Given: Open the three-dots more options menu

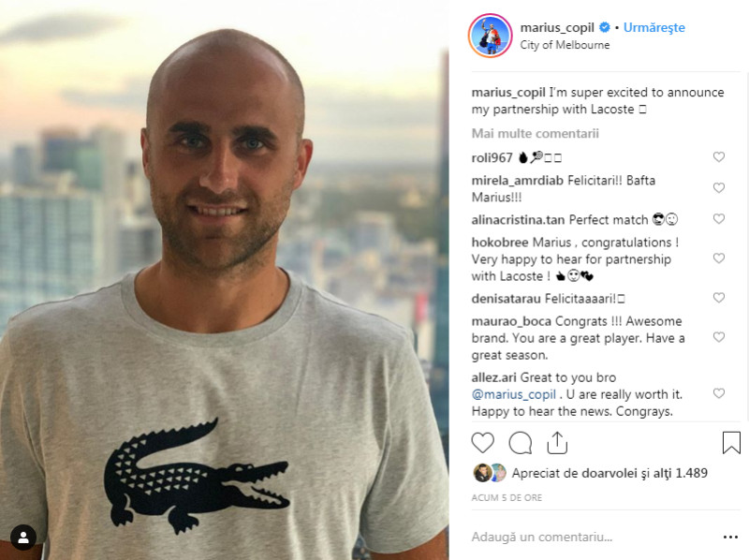Looking at the screenshot, I should click(x=730, y=538).
